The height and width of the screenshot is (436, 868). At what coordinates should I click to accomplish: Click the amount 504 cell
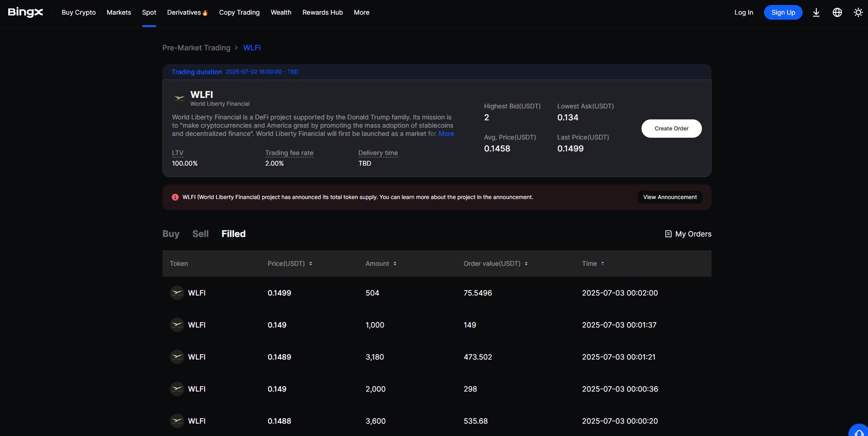[372, 293]
